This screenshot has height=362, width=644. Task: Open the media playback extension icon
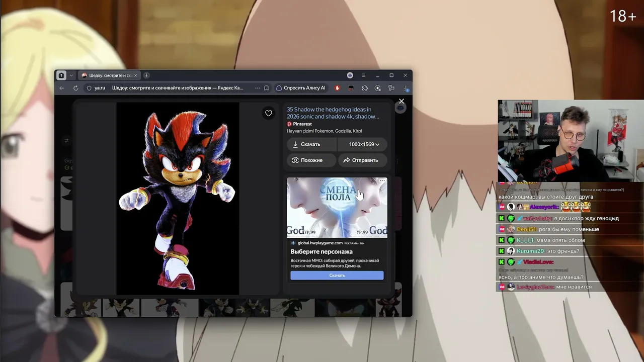[x=378, y=88]
